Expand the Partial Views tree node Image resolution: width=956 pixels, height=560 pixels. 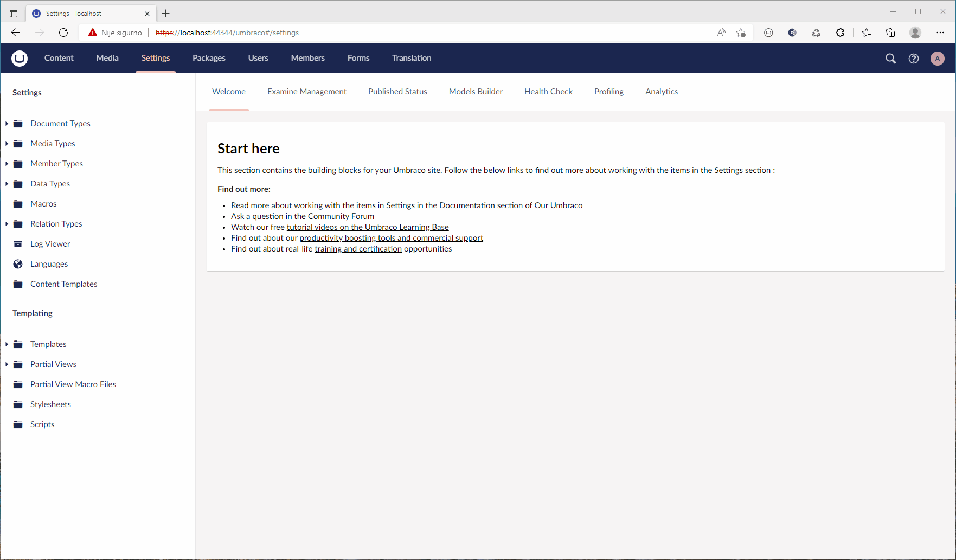click(x=7, y=364)
